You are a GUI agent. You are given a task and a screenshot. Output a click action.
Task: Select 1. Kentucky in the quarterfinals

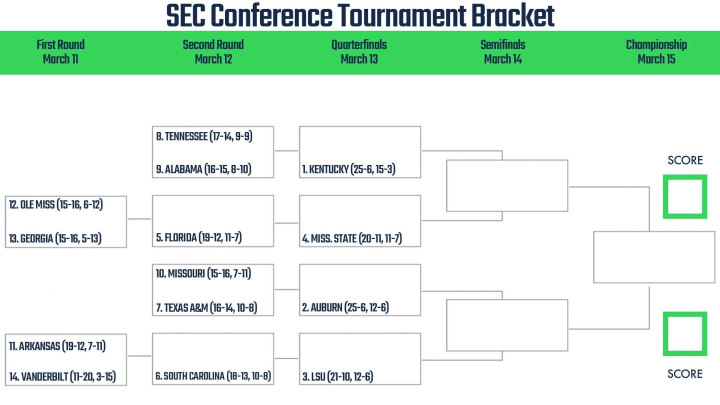click(349, 169)
